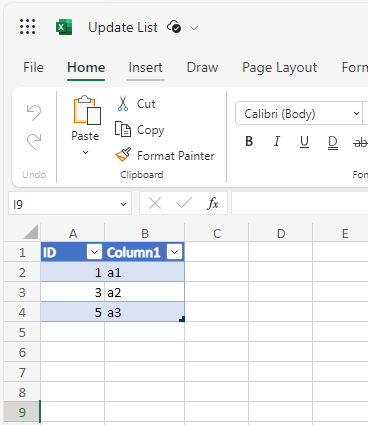The width and height of the screenshot is (368, 425).
Task: Click the insert function fx button
Action: point(213,203)
